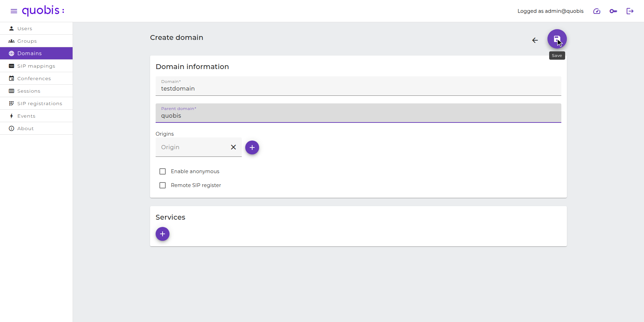The width and height of the screenshot is (644, 322).
Task: Save the new domain
Action: click(x=557, y=39)
